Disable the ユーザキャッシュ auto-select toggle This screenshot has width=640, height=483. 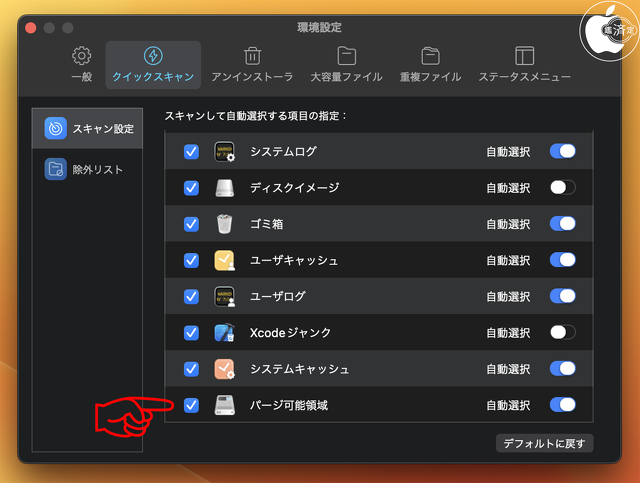(x=562, y=260)
